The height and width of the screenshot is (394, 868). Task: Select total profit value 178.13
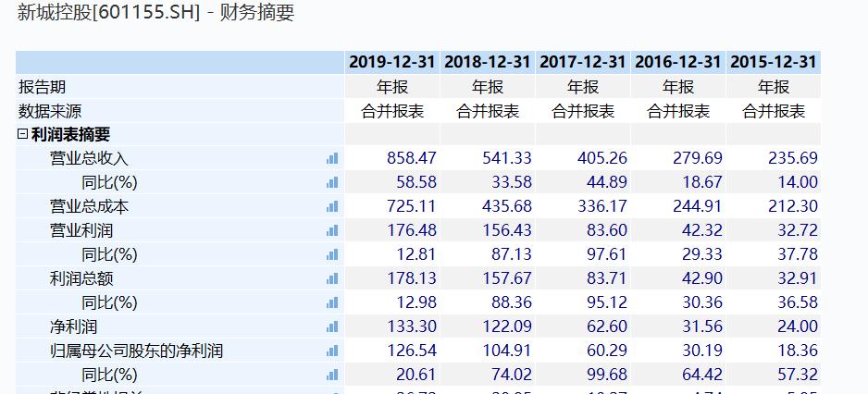tap(411, 278)
